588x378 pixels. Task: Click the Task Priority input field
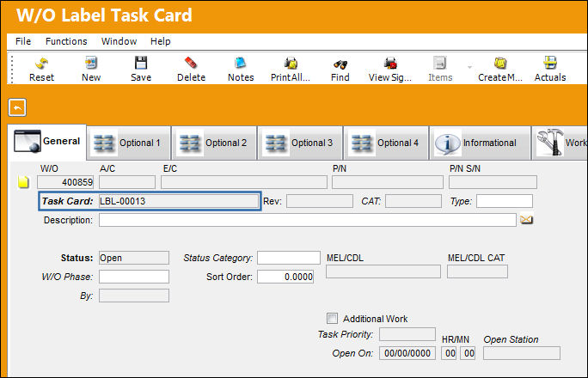[x=407, y=334]
